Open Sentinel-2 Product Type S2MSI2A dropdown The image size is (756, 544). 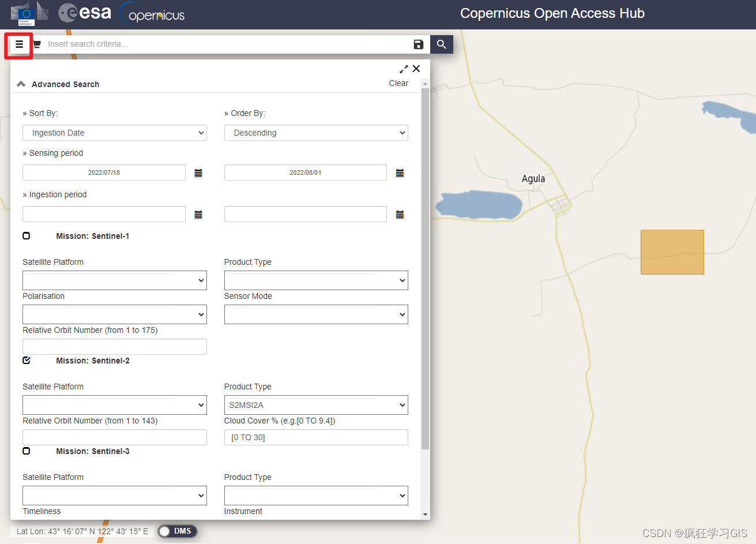(316, 405)
